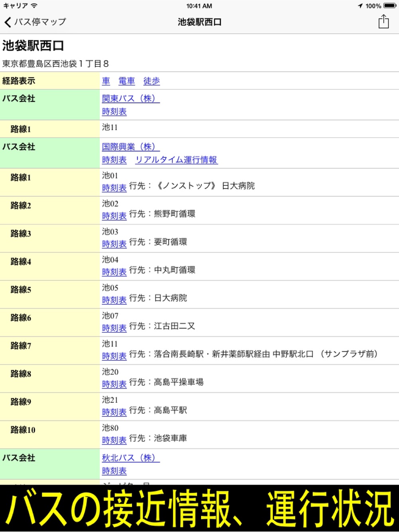Select the 路線8 row label
399x532 pixels.
[21, 374]
